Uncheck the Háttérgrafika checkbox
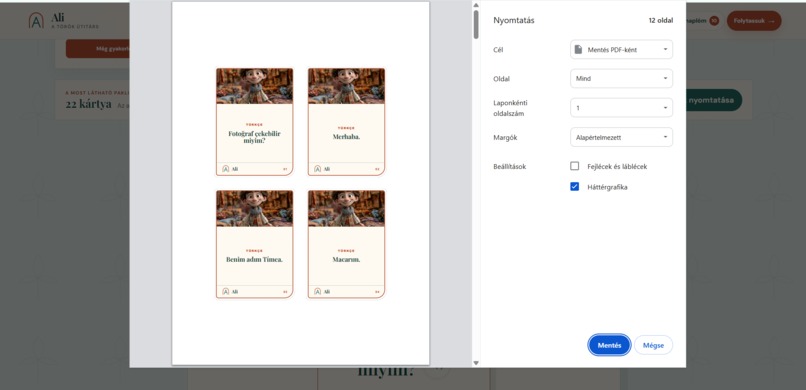The image size is (806, 390). click(x=575, y=187)
